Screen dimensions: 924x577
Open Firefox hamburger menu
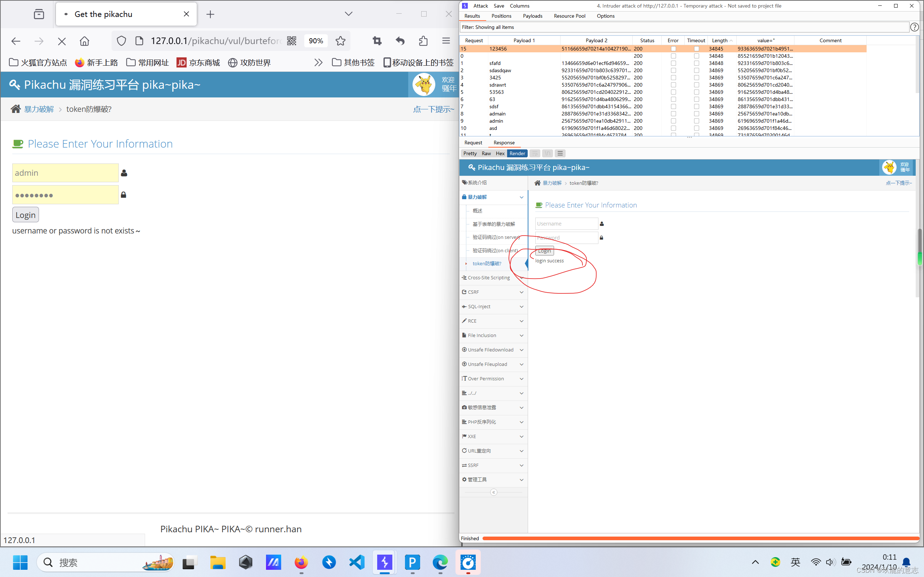click(446, 41)
